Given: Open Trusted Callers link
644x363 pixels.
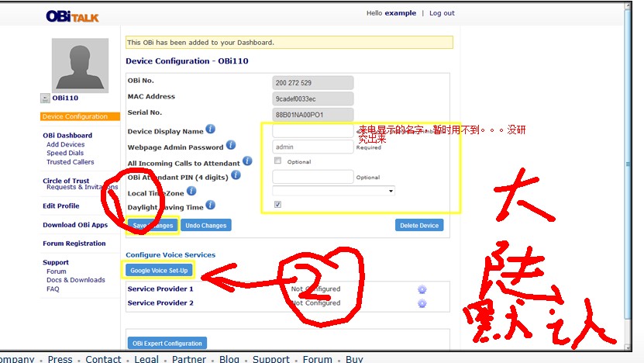Looking at the screenshot, I should pos(71,162).
